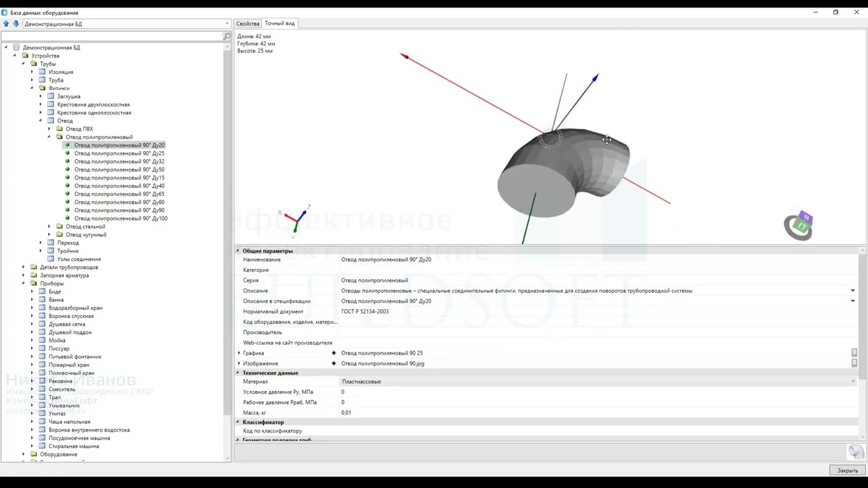Image resolution: width=868 pixels, height=488 pixels.
Task: Click the search magnifier icon
Action: tap(227, 36)
